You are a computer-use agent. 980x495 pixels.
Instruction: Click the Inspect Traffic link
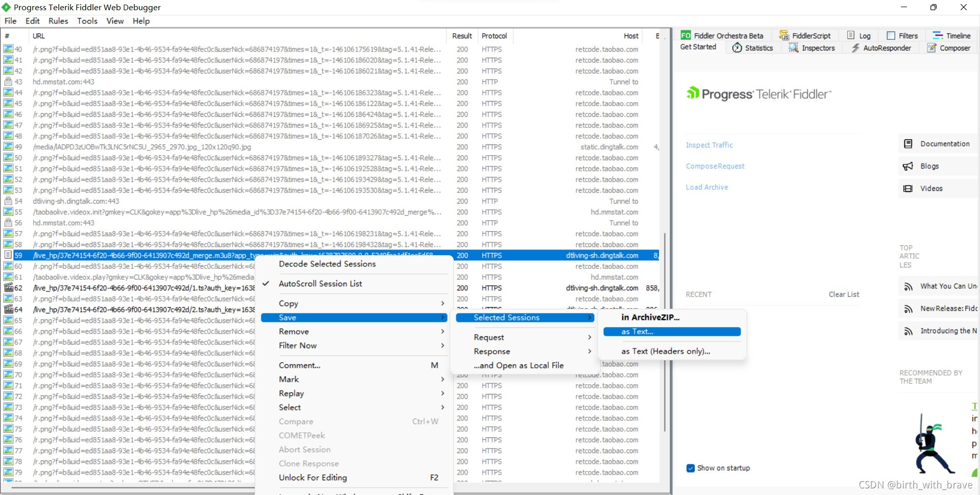pyautogui.click(x=709, y=145)
